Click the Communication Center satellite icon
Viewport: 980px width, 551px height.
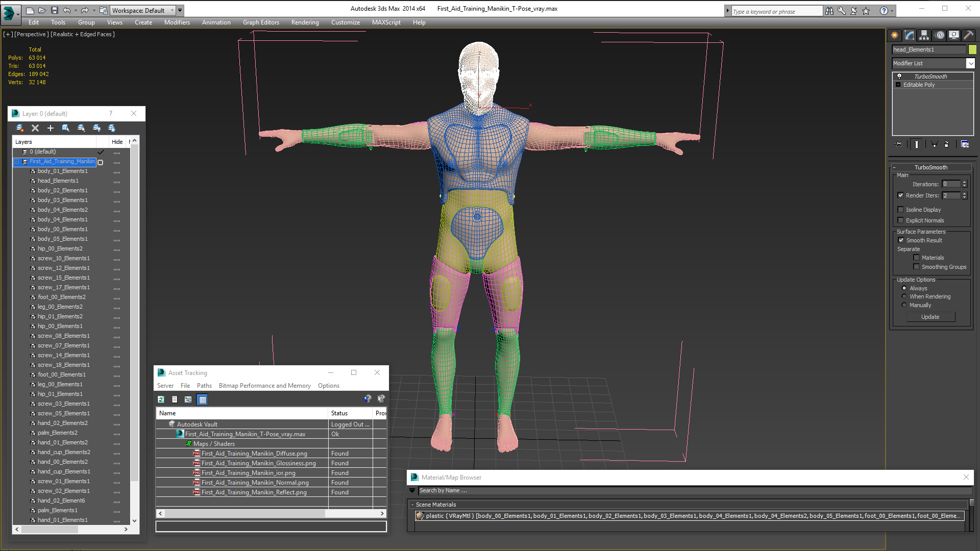click(854, 11)
